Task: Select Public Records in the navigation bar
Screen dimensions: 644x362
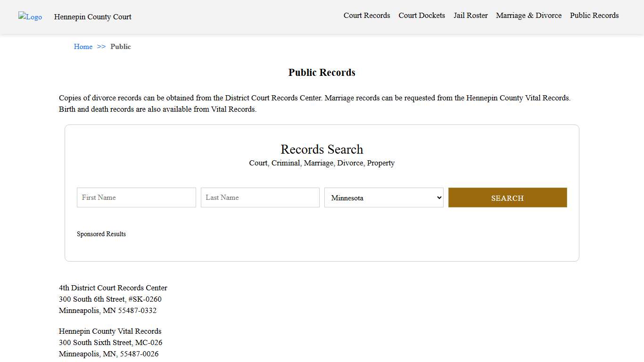Action: pos(594,15)
